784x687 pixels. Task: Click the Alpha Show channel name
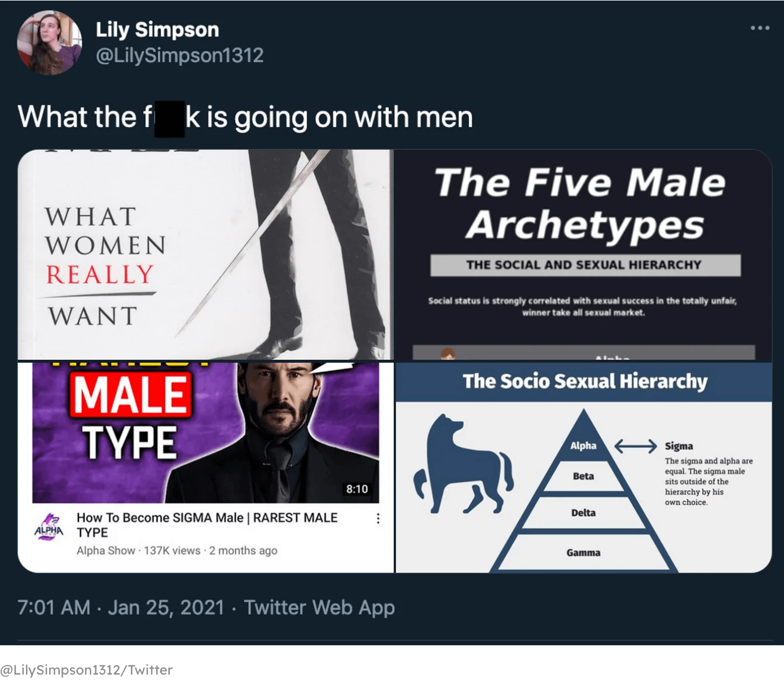106,551
